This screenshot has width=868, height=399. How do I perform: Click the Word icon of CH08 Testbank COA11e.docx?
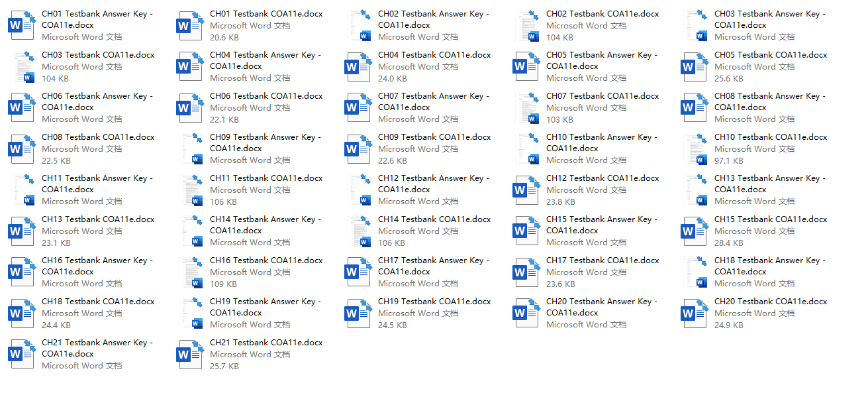click(21, 148)
